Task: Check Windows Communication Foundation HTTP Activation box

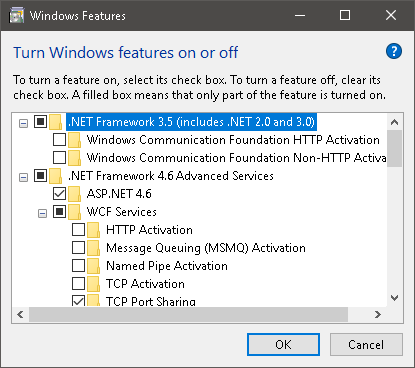Action: pos(59,140)
